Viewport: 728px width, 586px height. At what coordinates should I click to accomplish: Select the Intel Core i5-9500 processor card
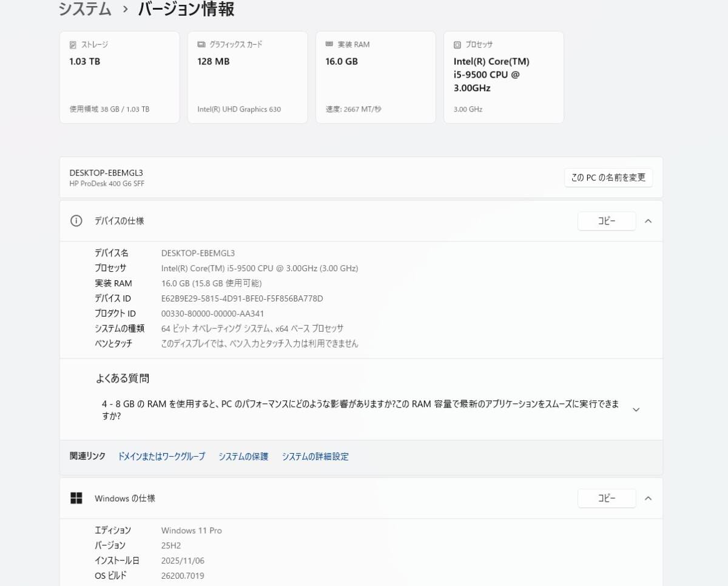click(504, 78)
